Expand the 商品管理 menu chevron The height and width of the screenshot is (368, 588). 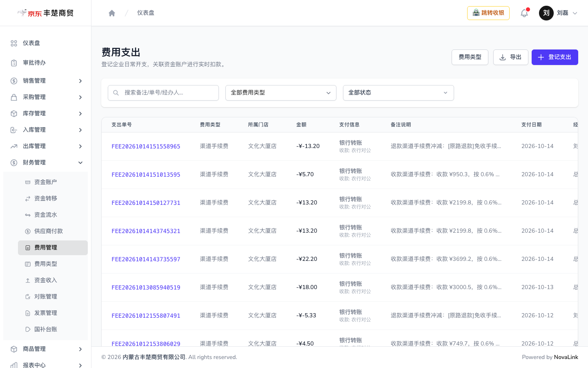click(80, 349)
